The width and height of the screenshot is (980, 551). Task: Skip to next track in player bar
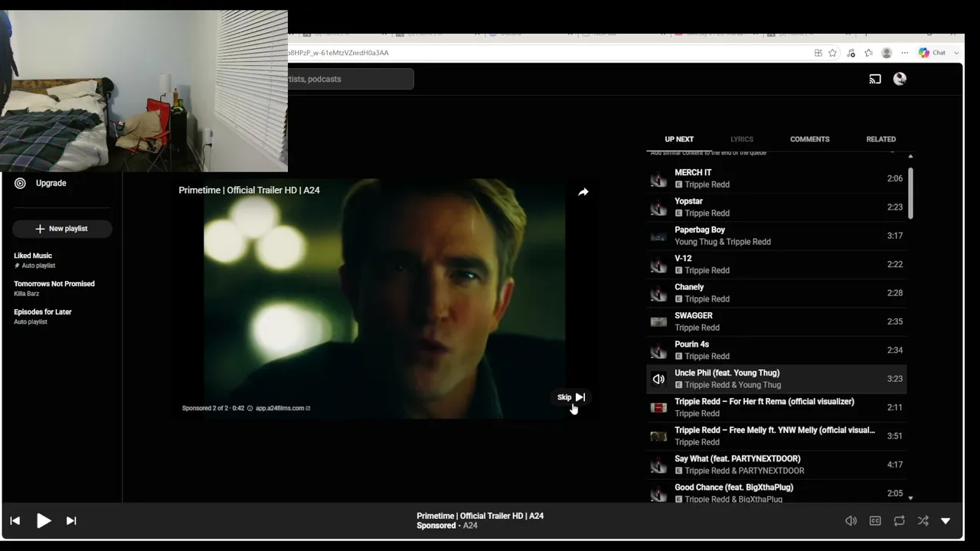click(x=71, y=520)
